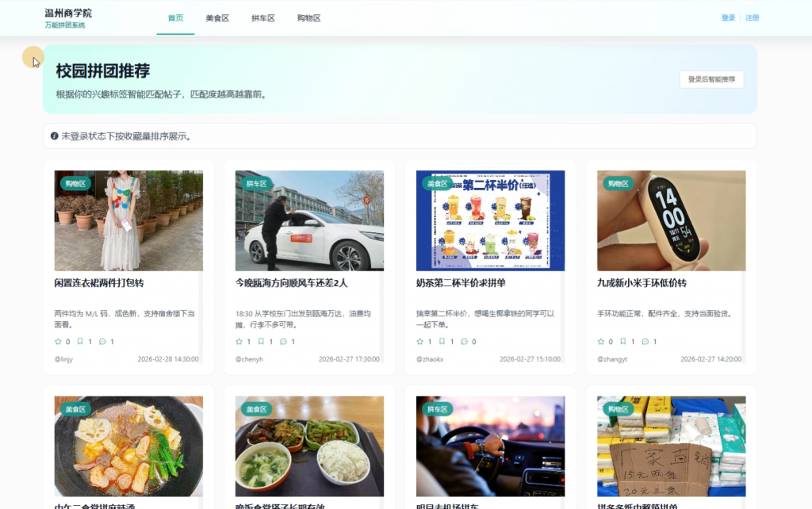Click bookmark icon on 闲置连衣裙 post
Viewport: 812px width, 509px height.
[x=80, y=342]
